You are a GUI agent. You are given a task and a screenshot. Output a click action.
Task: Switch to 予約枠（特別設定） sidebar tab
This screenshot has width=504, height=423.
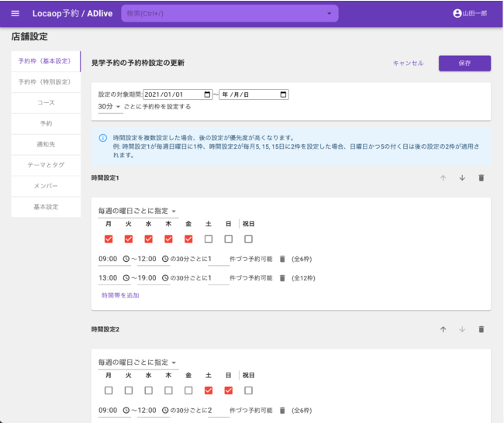[45, 81]
